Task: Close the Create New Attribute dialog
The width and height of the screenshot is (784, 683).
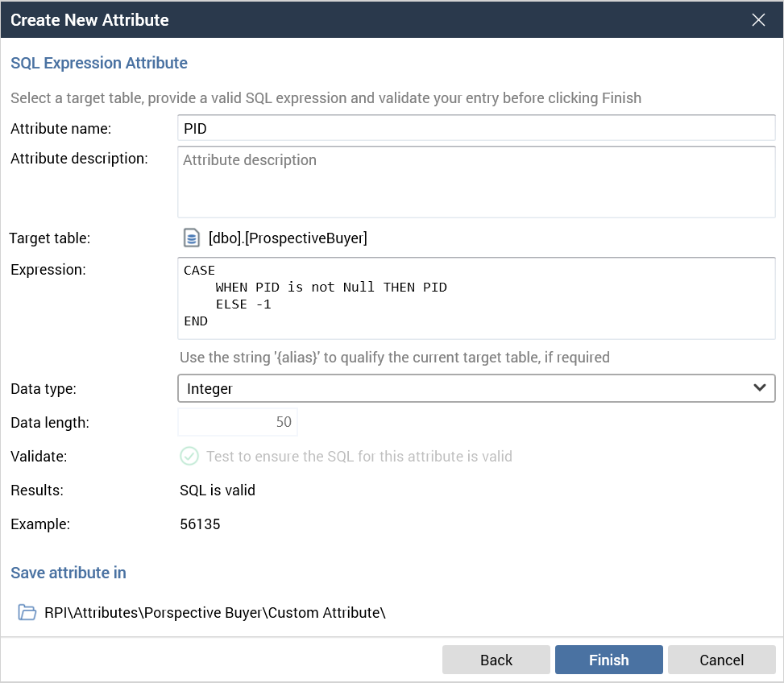Action: pos(758,20)
